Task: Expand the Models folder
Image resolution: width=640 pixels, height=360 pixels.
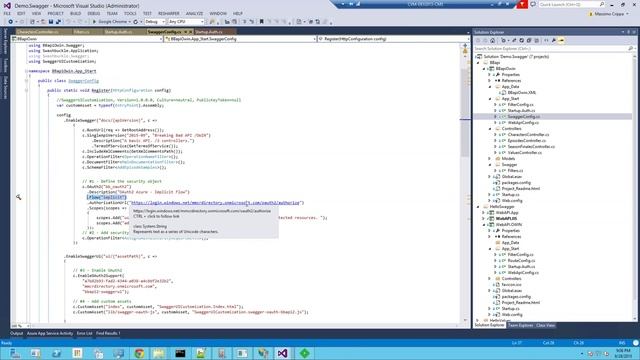Action: click(490, 158)
